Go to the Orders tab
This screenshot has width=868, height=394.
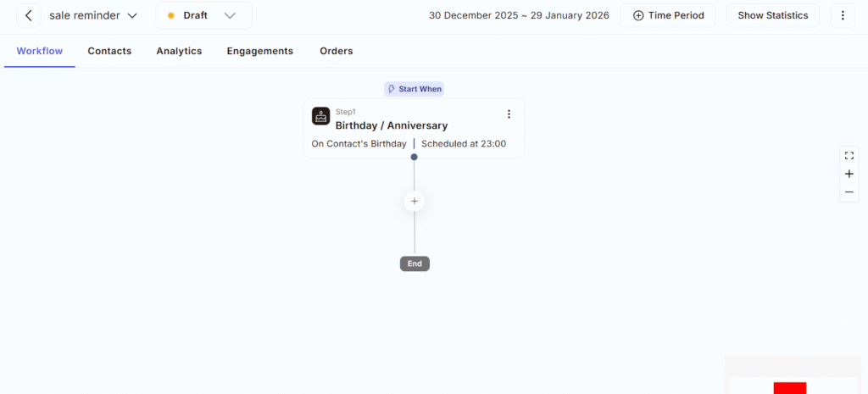tap(336, 51)
